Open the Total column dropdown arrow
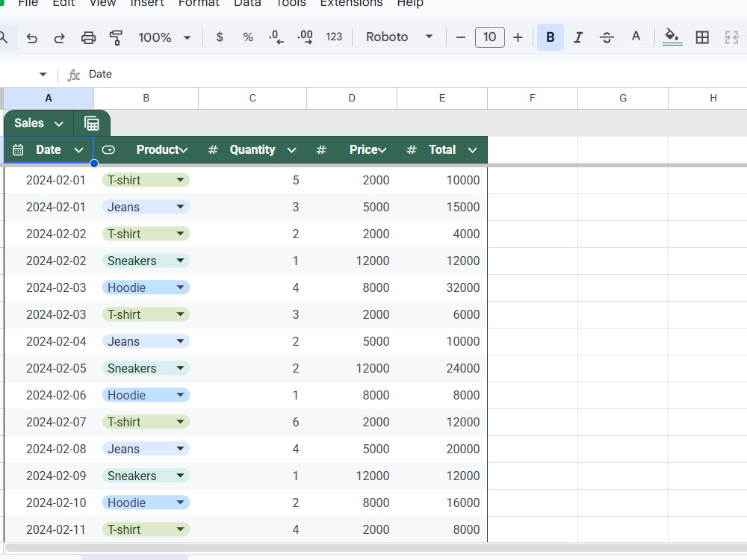Image resolution: width=747 pixels, height=560 pixels. [473, 151]
